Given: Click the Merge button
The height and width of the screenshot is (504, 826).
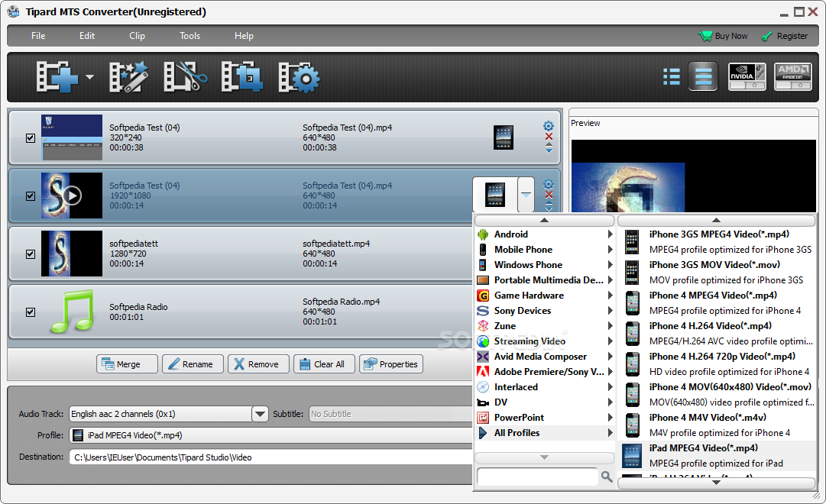Looking at the screenshot, I should click(127, 364).
